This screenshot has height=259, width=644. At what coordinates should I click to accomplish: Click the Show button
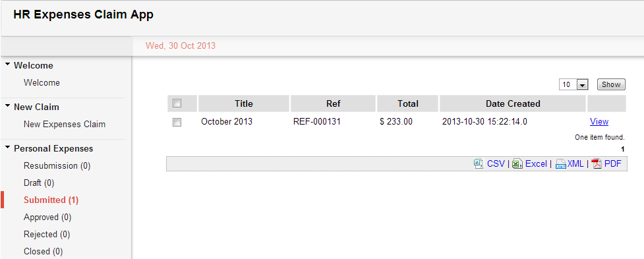click(x=611, y=84)
